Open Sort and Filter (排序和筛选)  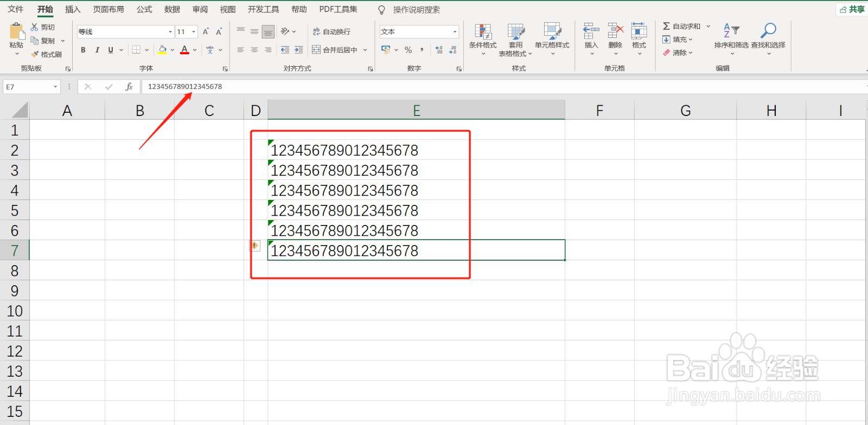(x=731, y=39)
